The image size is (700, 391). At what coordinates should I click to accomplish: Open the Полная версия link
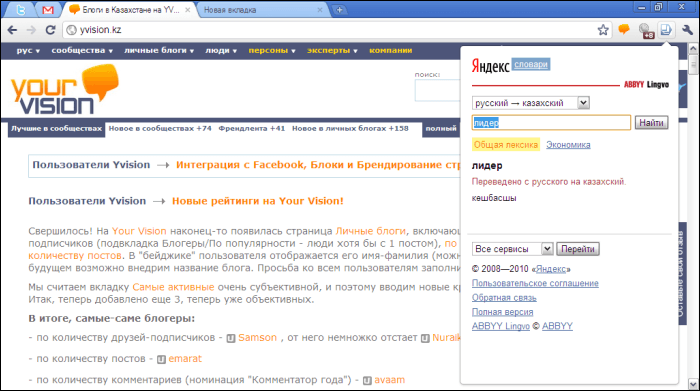point(502,312)
